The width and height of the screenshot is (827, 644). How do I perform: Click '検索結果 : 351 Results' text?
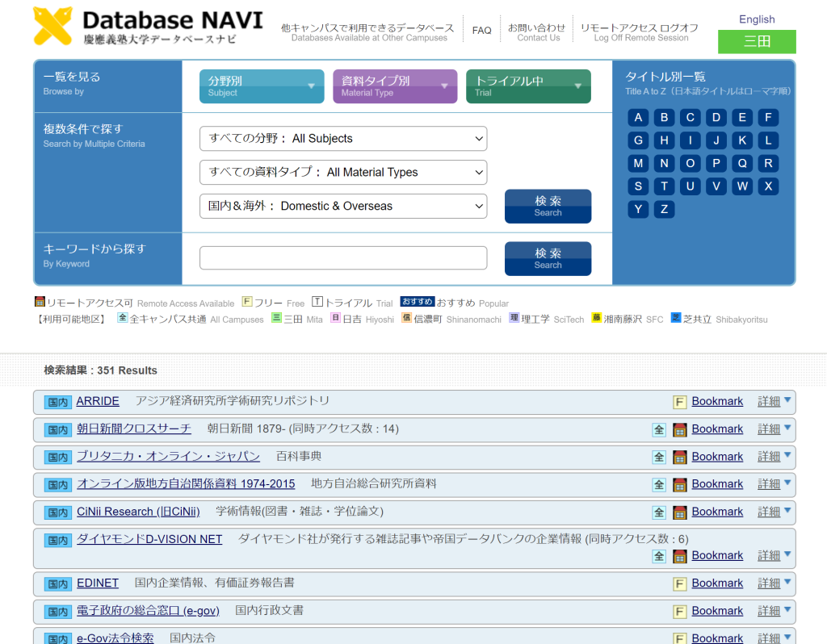click(100, 370)
